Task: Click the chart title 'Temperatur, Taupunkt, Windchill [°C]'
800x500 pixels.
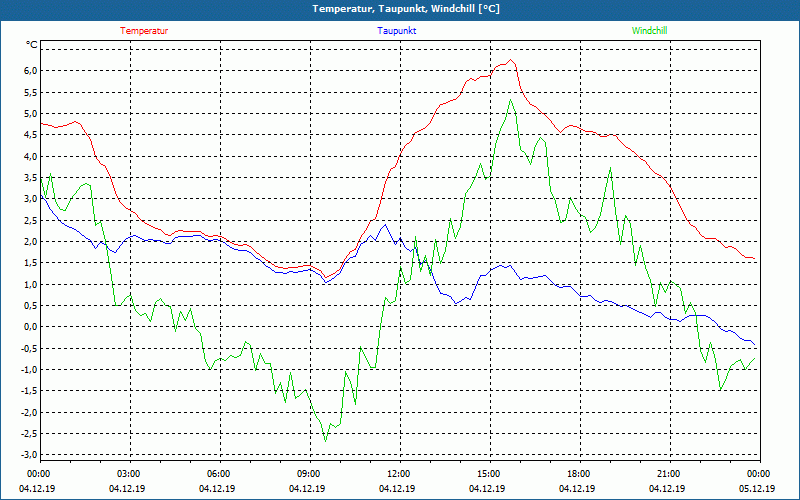Action: (406, 9)
